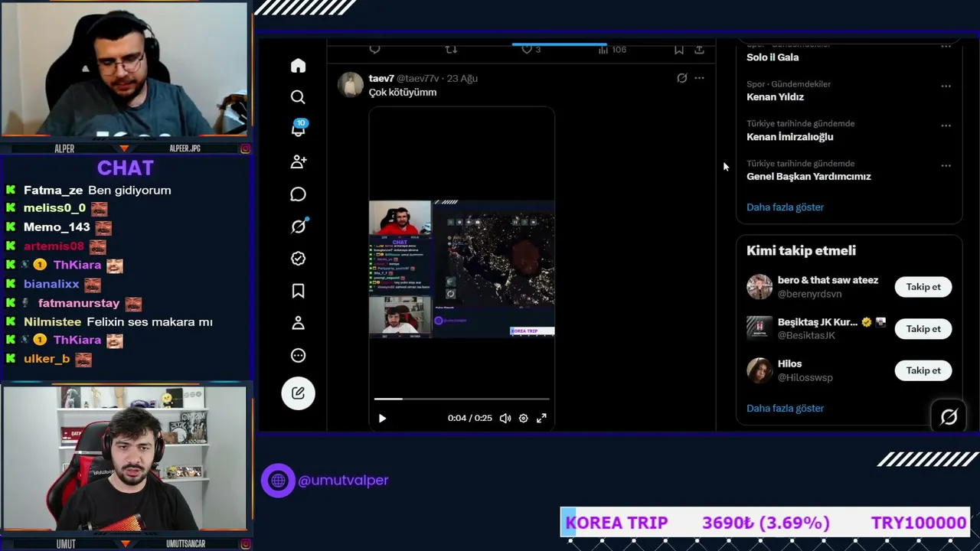Open Beşiktaş JK profile avatar
980x551 pixels.
(x=759, y=329)
